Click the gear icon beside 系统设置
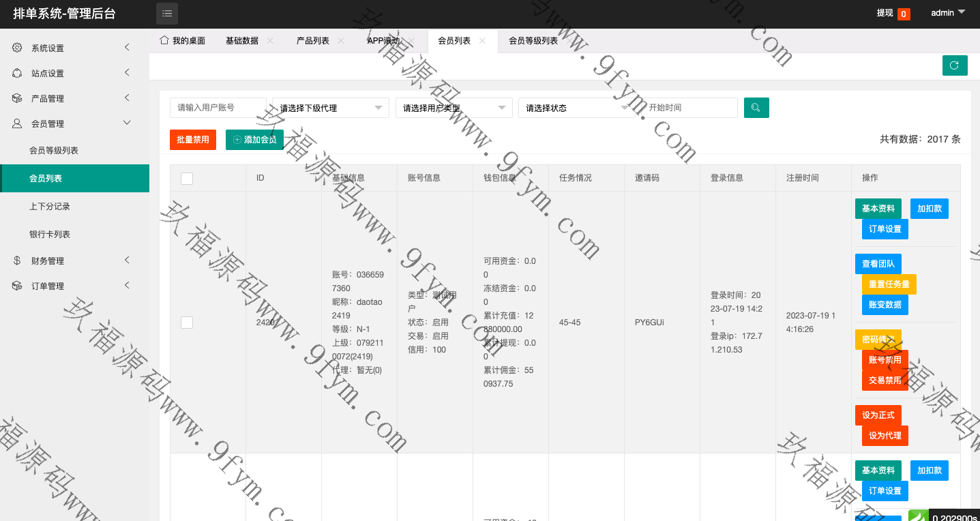Image resolution: width=980 pixels, height=521 pixels. pyautogui.click(x=17, y=48)
